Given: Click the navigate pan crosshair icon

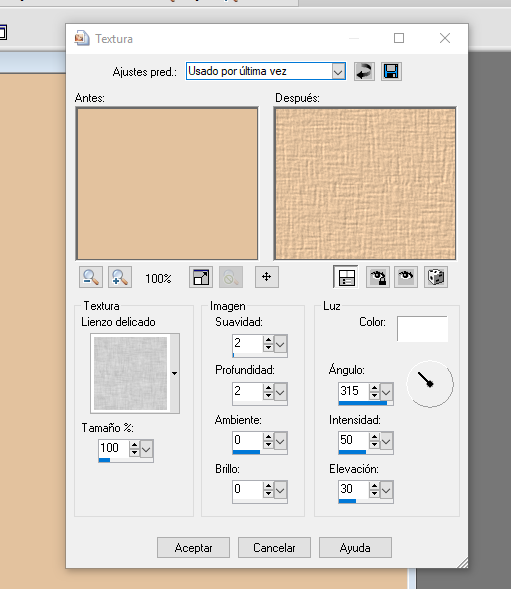Looking at the screenshot, I should coord(267,277).
